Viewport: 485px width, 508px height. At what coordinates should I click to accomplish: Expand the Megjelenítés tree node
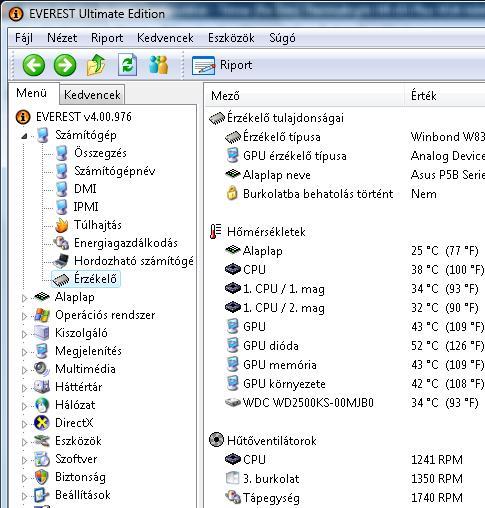pos(24,352)
